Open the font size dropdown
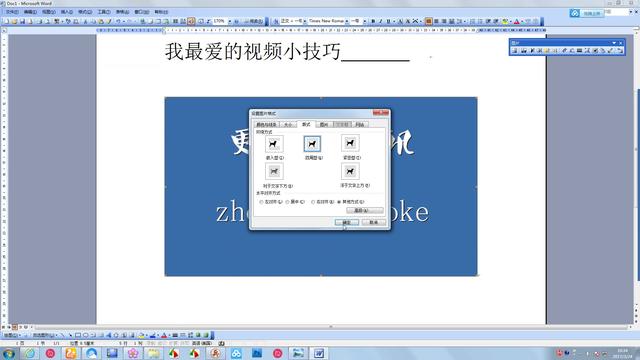Viewport: 640px width, 360px height. (x=365, y=21)
